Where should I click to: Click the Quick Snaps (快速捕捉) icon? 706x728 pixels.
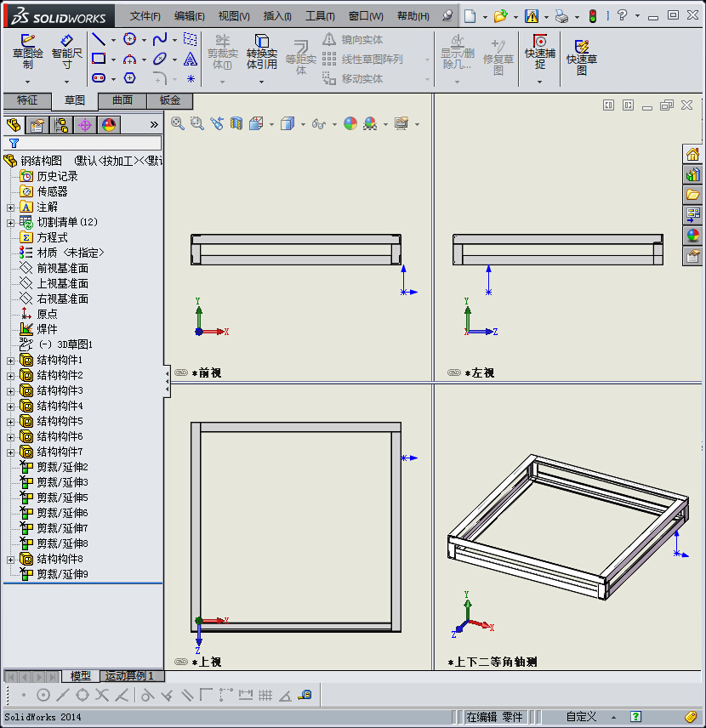point(540,40)
